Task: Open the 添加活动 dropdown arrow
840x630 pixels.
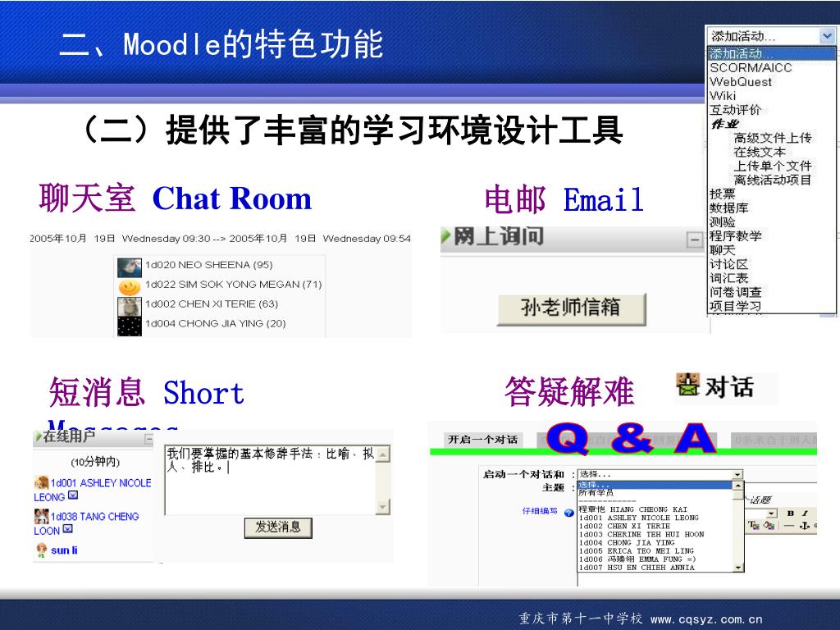Action: [x=827, y=36]
